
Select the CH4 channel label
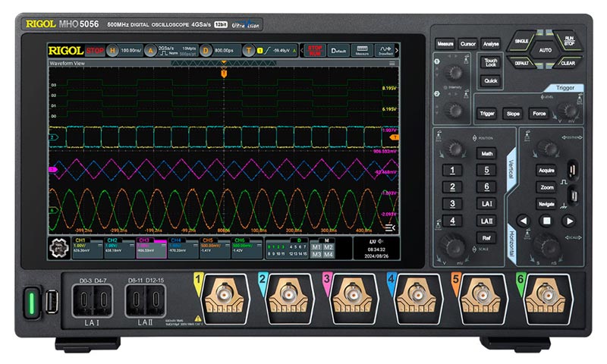176,240
